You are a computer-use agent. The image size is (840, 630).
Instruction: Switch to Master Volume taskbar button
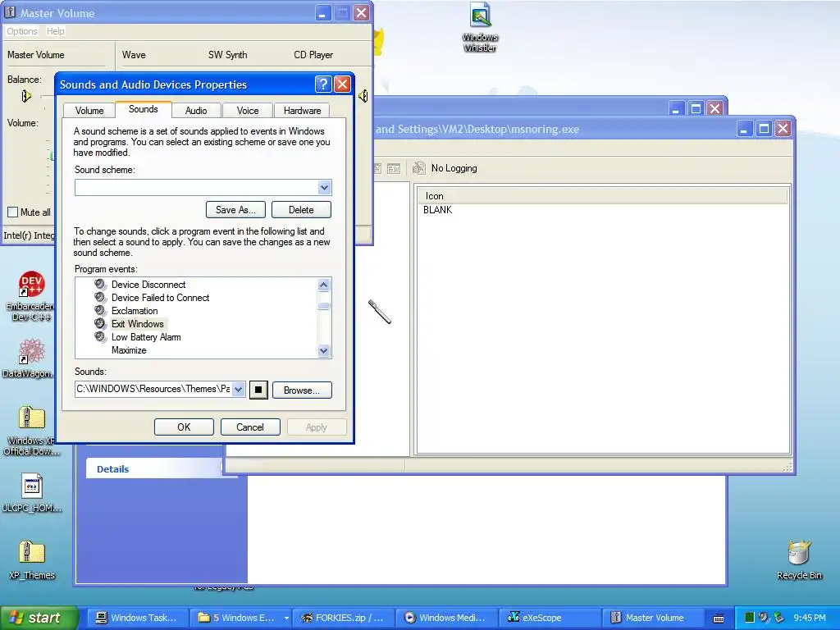click(654, 618)
